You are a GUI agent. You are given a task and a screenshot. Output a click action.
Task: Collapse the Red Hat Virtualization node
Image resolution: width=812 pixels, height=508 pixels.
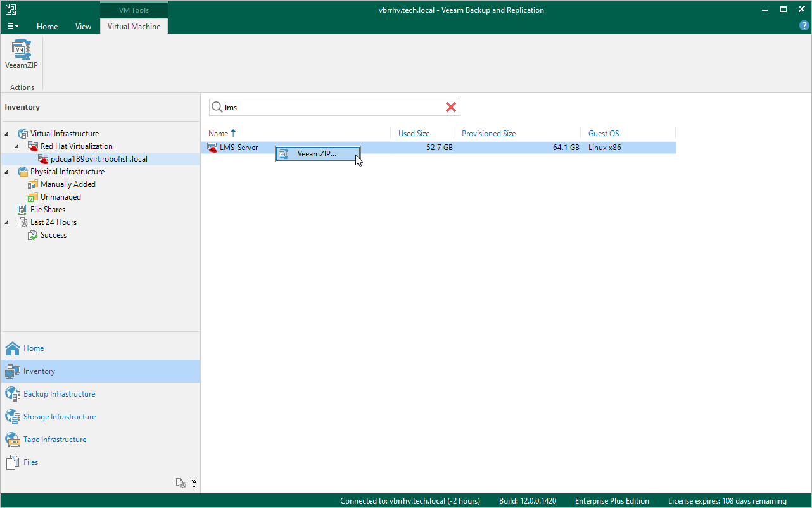tap(17, 146)
